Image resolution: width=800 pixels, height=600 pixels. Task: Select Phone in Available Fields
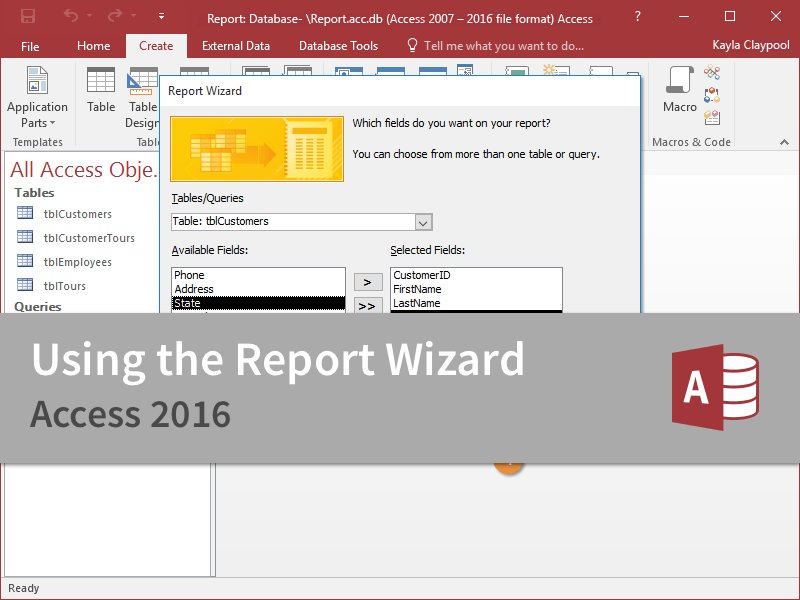tap(258, 275)
